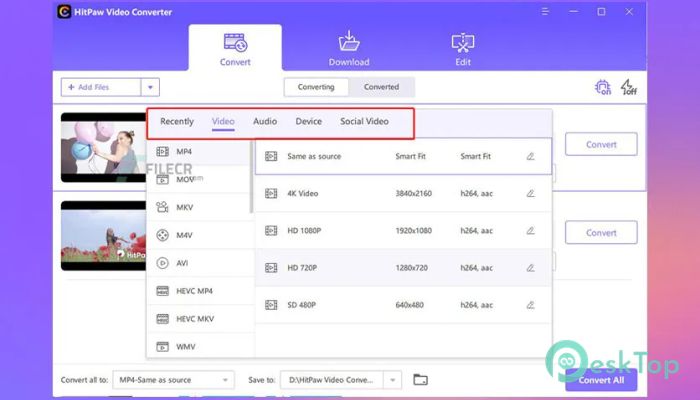Select the 1280x720 resolution text
The width and height of the screenshot is (700, 400).
pos(411,267)
